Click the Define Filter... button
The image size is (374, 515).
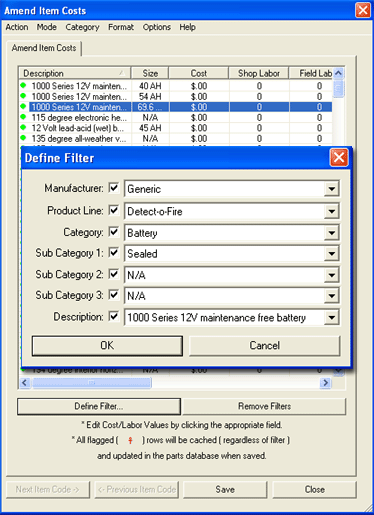[99, 406]
